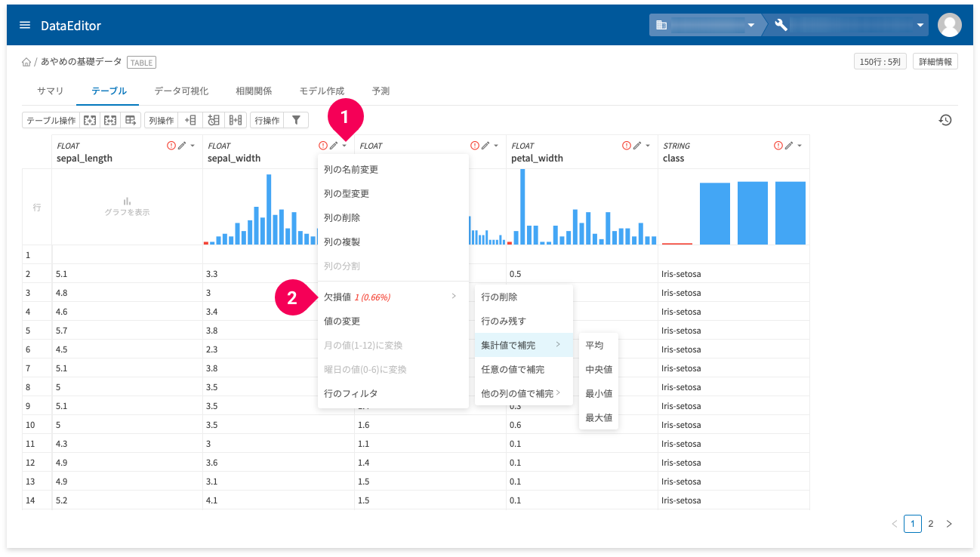Click the add column icon

[191, 120]
